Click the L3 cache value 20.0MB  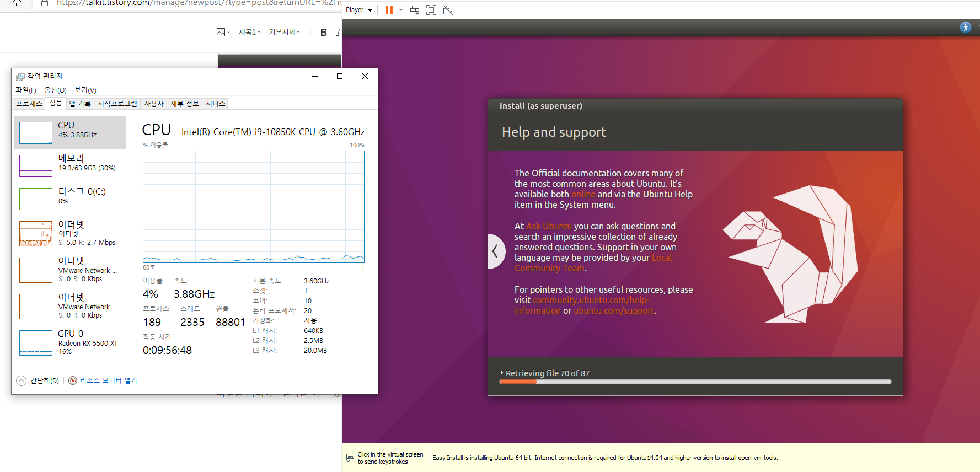[315, 351]
